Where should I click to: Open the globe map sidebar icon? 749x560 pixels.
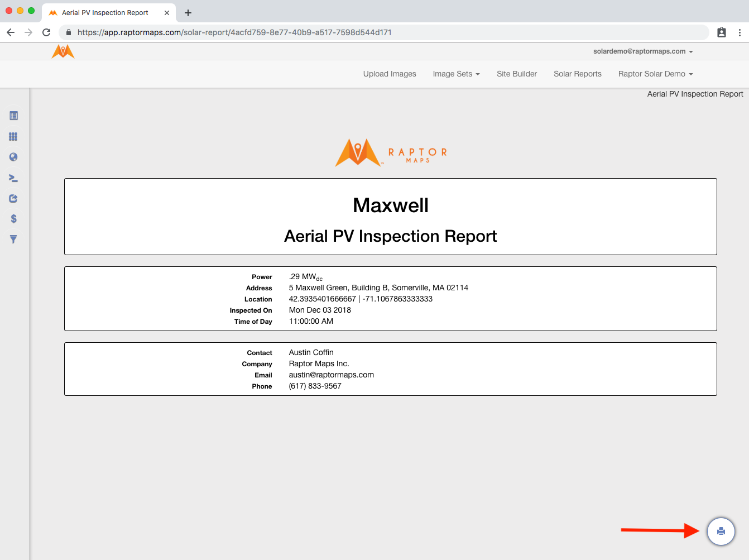pyautogui.click(x=13, y=157)
